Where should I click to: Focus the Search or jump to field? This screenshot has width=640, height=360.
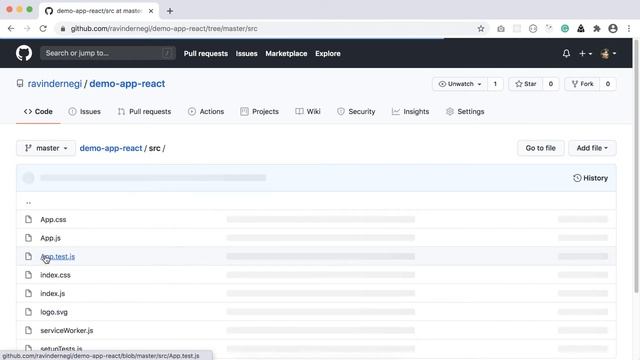coord(108,53)
